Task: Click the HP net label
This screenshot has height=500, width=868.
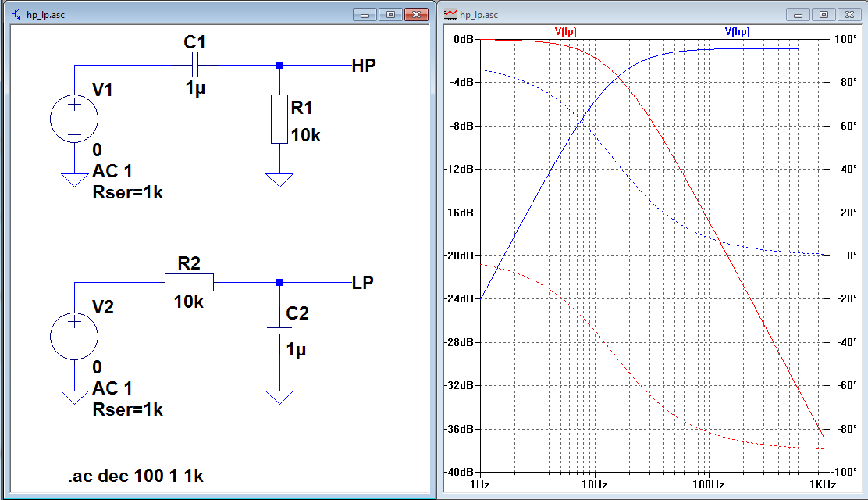Action: [x=364, y=66]
